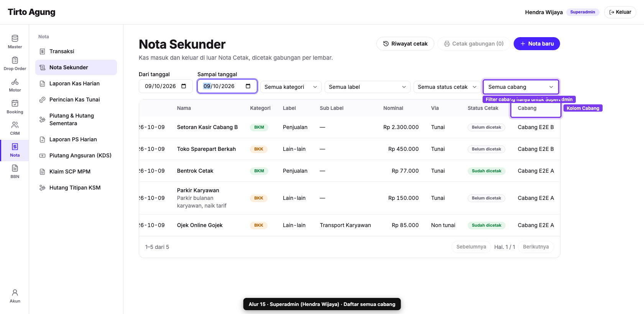This screenshot has width=644, height=314.
Task: Click the Parkir Karyawan row name
Action: [198, 190]
